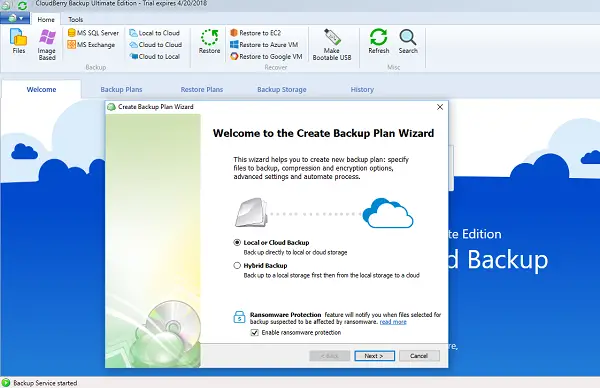Click the 'Backup Service started' status text
Viewport: 600px width, 388px height.
[45, 383]
